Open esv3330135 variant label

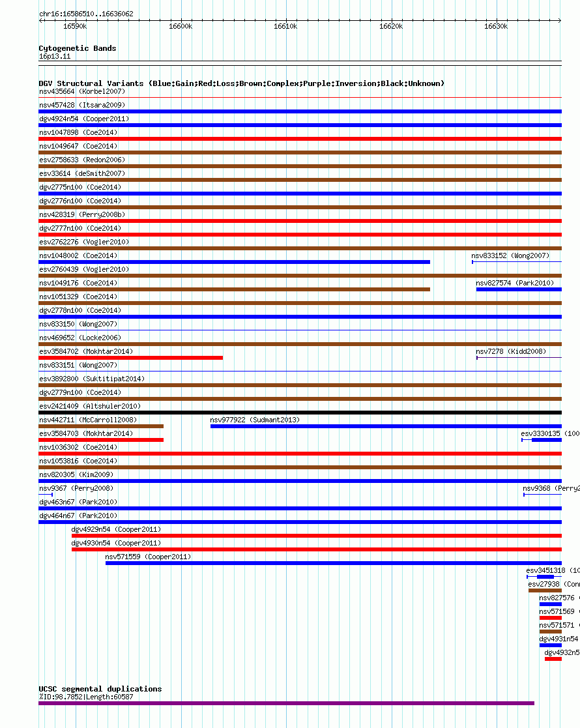550,433
